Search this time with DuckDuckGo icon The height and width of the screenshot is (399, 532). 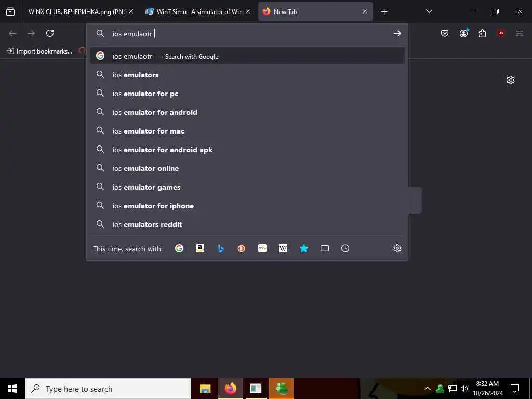(x=241, y=248)
